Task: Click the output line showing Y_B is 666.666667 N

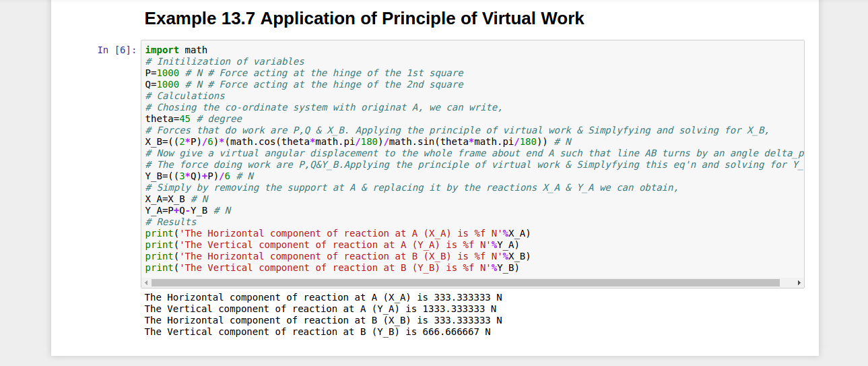Action: point(317,332)
